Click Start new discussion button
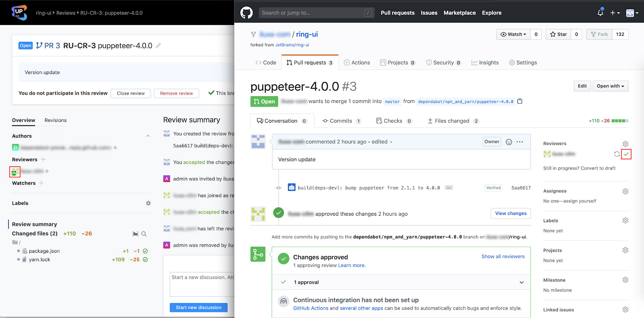The height and width of the screenshot is (318, 644). 198,308
